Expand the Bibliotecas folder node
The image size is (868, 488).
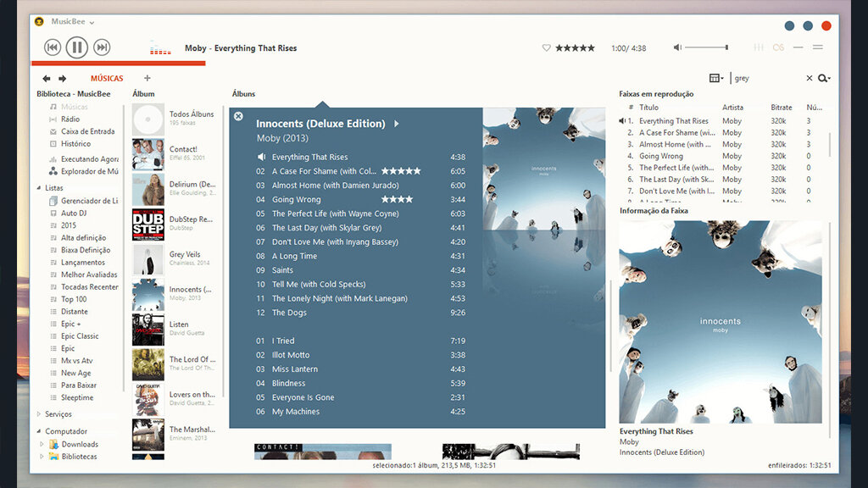42,457
